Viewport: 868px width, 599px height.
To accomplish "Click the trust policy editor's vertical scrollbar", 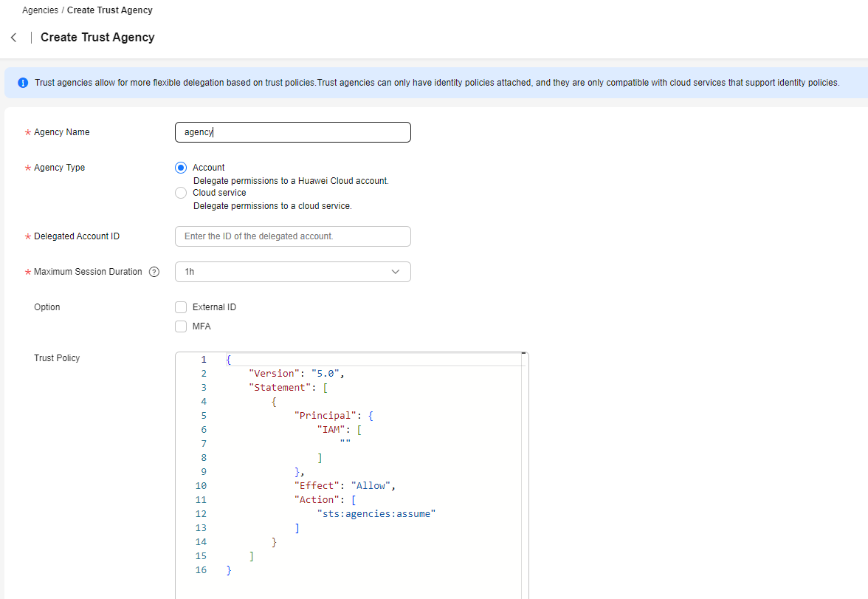I will [x=524, y=473].
